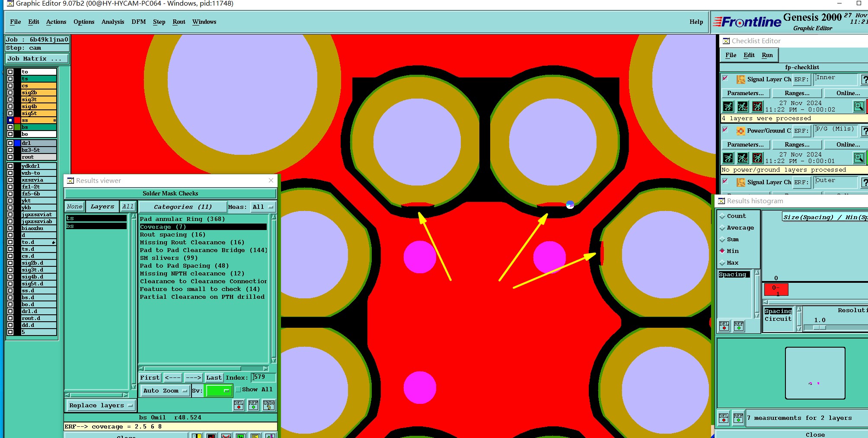The image size is (868, 438).
Task: Click DEL icon below Spacing list in histogram
Action: 724,326
